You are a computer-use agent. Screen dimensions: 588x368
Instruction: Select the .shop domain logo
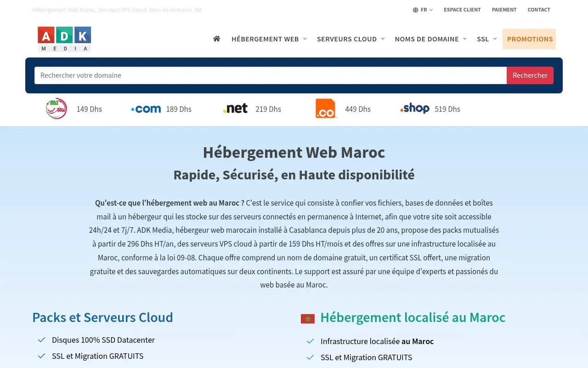415,109
